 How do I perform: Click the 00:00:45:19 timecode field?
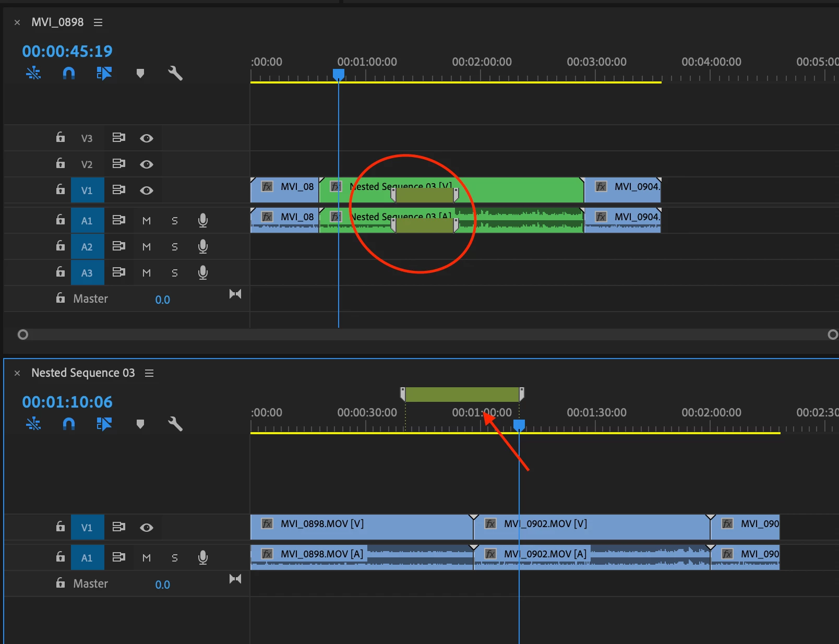[67, 51]
